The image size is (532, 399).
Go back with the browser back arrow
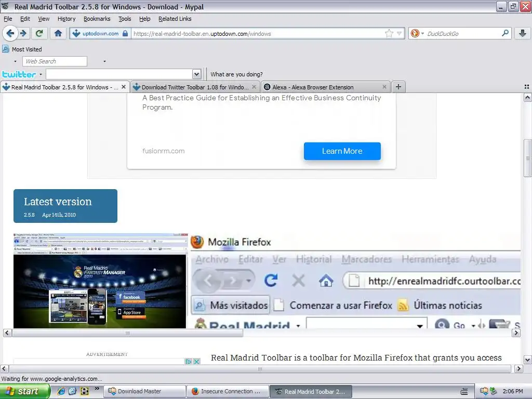tap(10, 33)
